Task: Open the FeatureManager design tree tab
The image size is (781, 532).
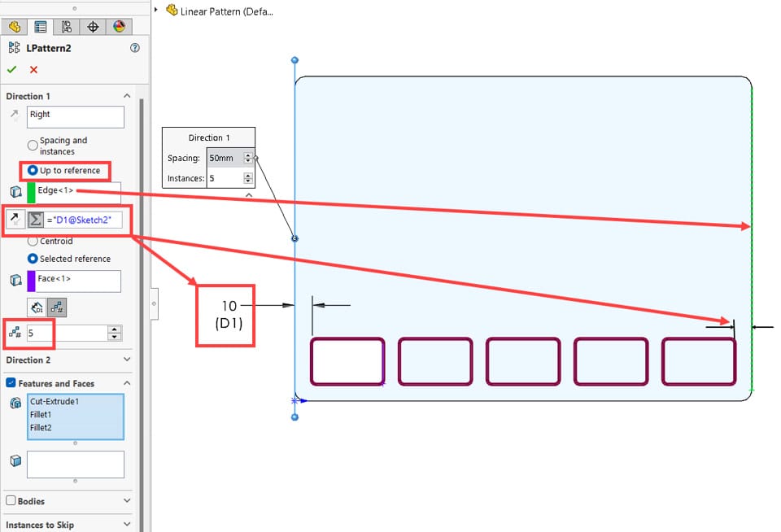Action: pyautogui.click(x=15, y=26)
